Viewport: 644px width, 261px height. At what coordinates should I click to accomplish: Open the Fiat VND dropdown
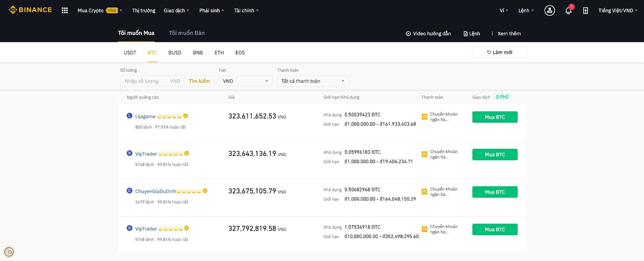coord(246,81)
